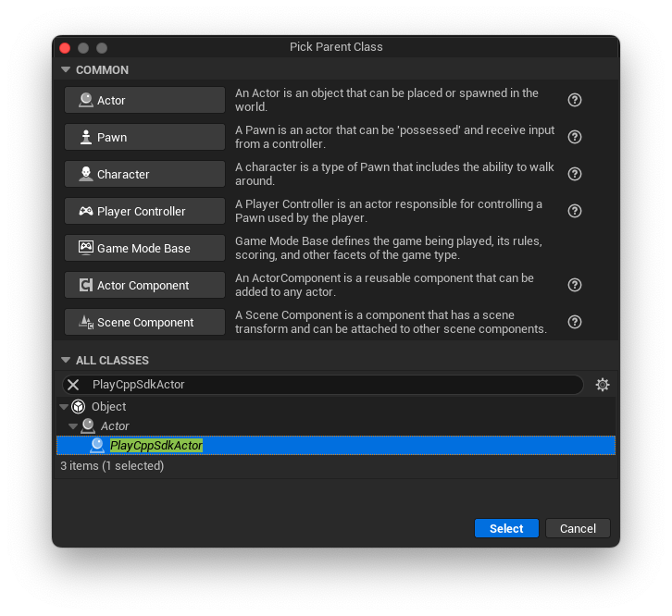672x616 pixels.
Task: Collapse the Object tree node
Action: click(x=64, y=407)
